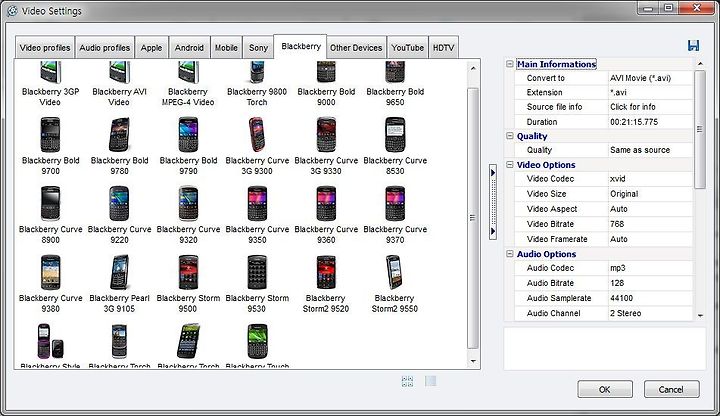720x416 pixels.
Task: Click the lower panel splitter arrow
Action: [x=493, y=231]
